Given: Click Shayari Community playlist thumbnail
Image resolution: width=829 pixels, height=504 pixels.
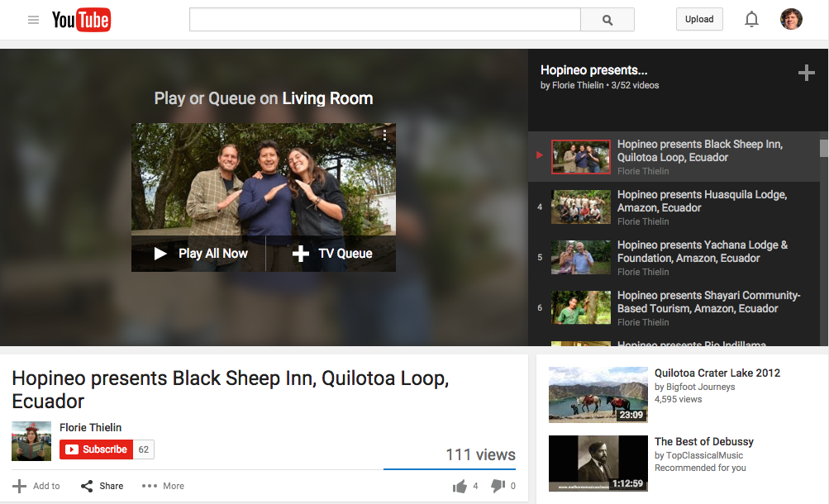Looking at the screenshot, I should click(581, 307).
